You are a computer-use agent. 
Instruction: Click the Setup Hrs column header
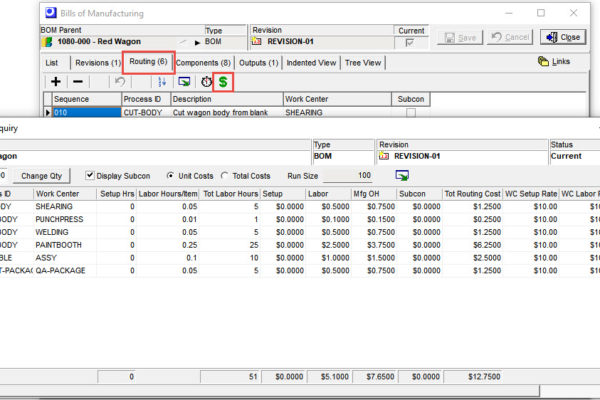[117, 194]
